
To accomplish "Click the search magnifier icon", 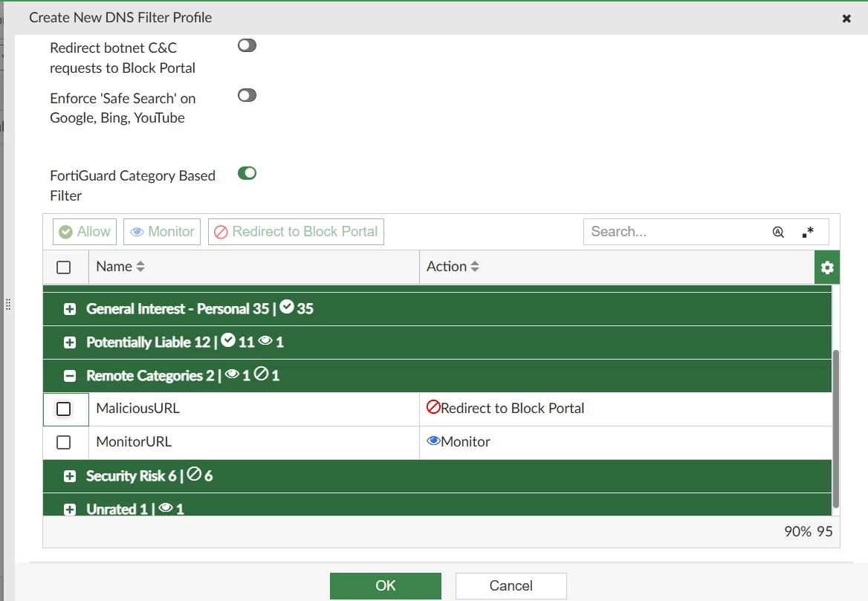I will pyautogui.click(x=778, y=232).
